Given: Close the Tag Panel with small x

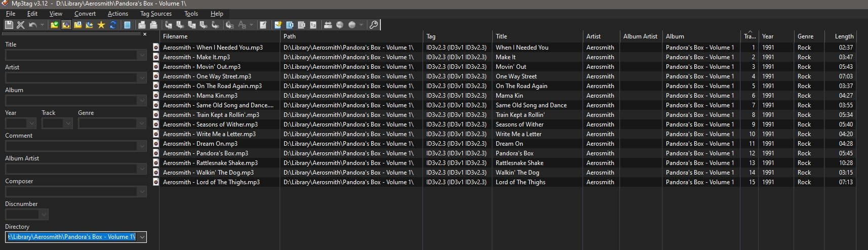Looking at the screenshot, I should pyautogui.click(x=144, y=34).
